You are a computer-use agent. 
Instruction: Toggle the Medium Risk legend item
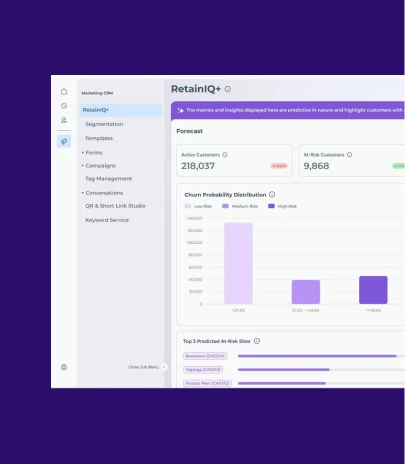[x=240, y=206]
